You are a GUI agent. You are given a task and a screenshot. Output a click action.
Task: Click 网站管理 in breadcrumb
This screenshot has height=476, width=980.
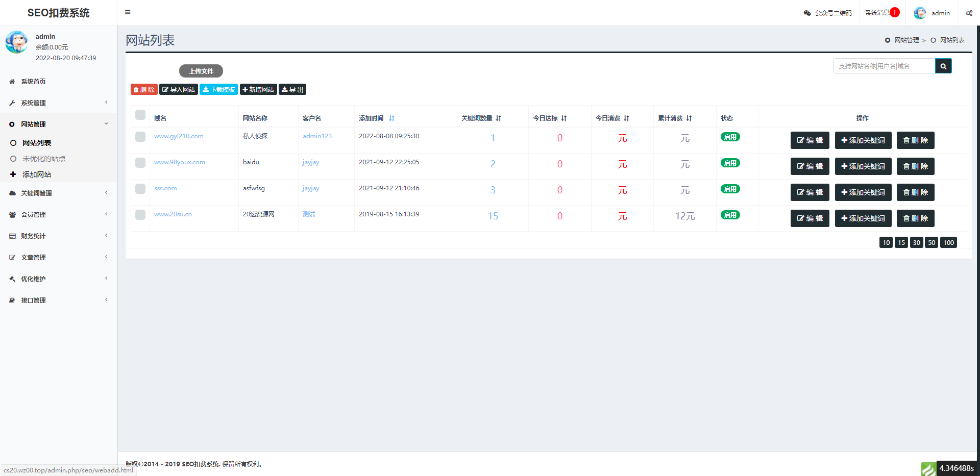click(x=906, y=40)
